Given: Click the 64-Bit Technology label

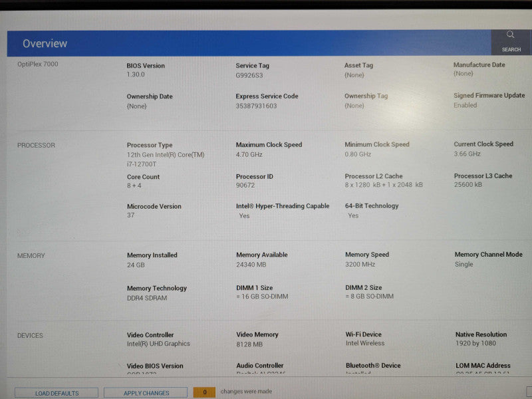Looking at the screenshot, I should coord(372,205).
